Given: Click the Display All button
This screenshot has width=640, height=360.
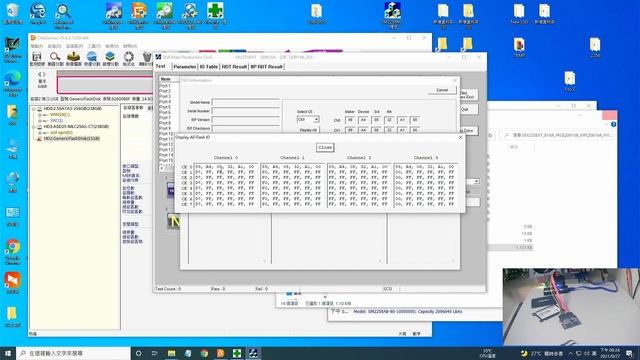Looking at the screenshot, I should 308,130.
